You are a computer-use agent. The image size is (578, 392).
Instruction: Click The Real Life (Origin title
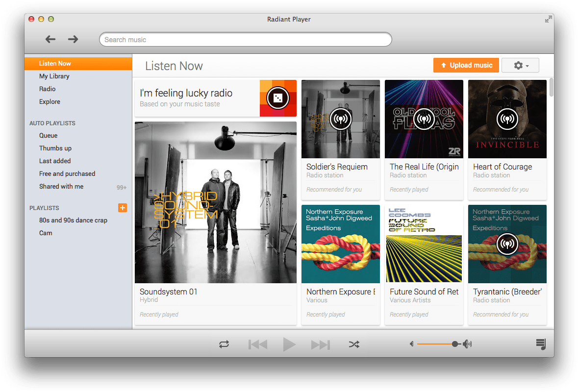[x=424, y=167]
